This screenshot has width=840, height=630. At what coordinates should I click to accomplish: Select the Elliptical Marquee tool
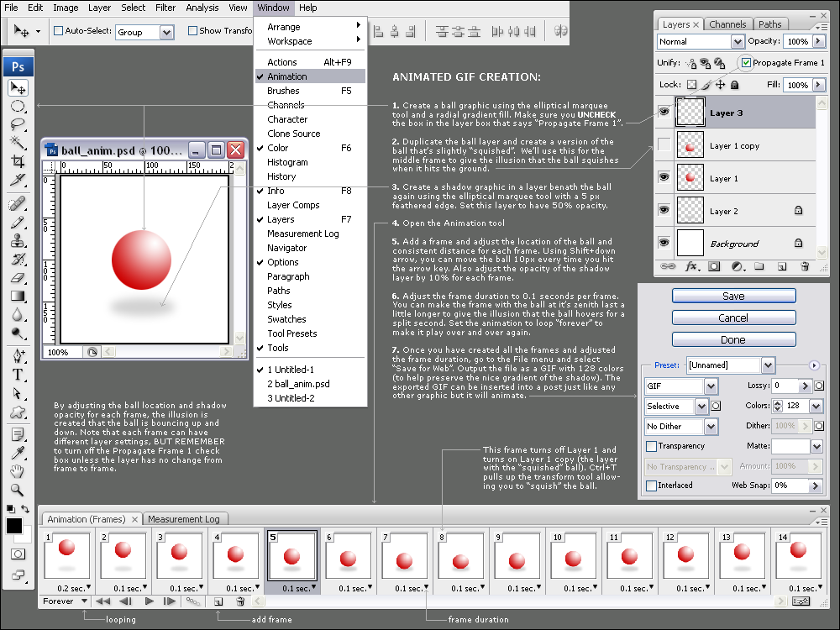[18, 106]
